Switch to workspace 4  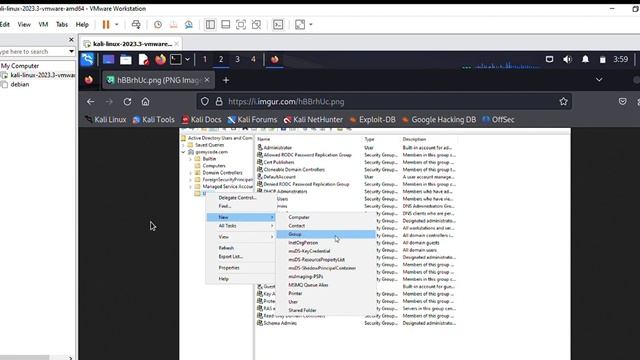253,60
